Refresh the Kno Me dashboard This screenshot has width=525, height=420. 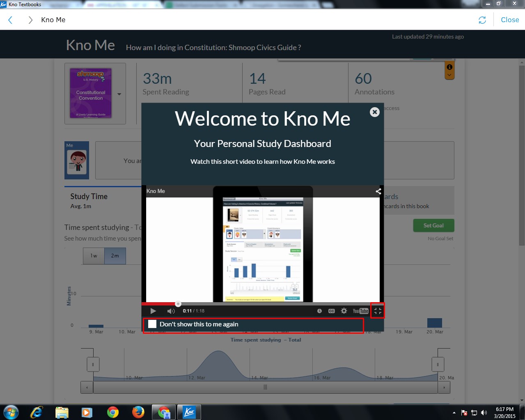482,20
